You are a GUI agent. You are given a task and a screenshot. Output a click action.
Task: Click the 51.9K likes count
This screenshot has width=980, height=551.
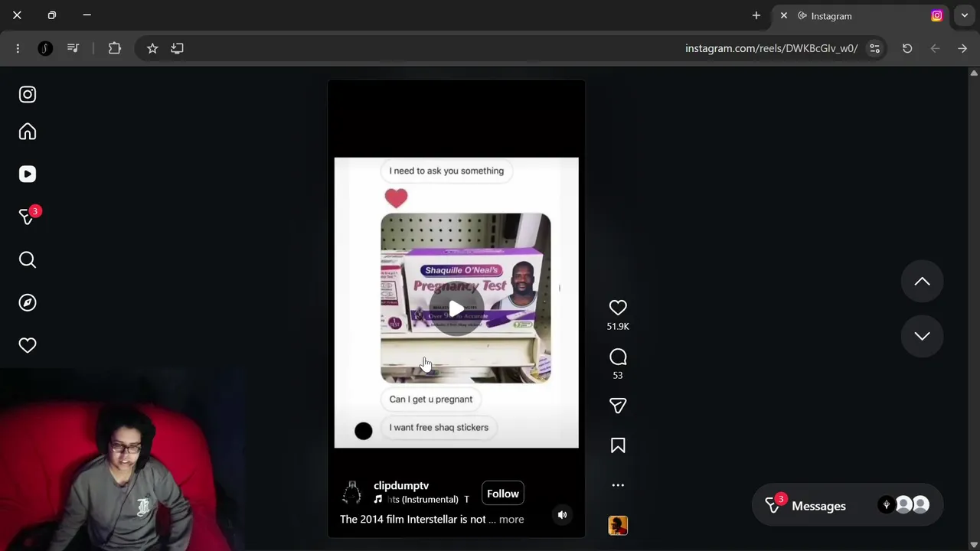pyautogui.click(x=618, y=326)
